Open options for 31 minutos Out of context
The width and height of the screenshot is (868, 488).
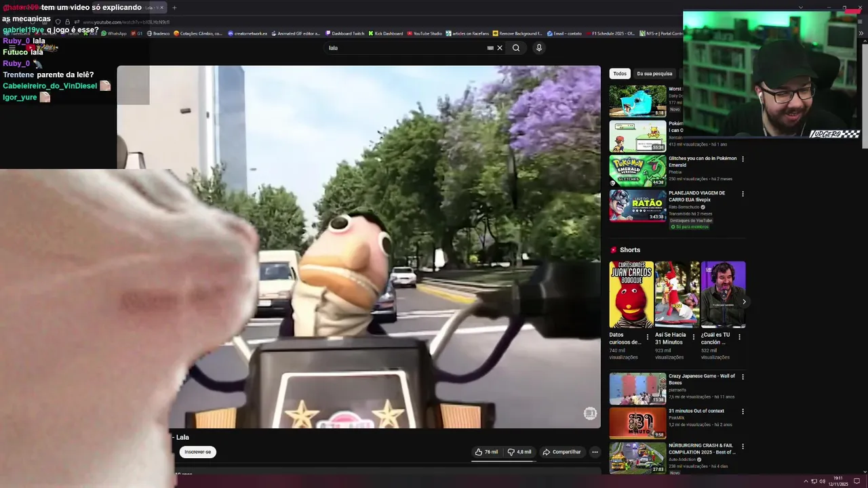pos(743,411)
